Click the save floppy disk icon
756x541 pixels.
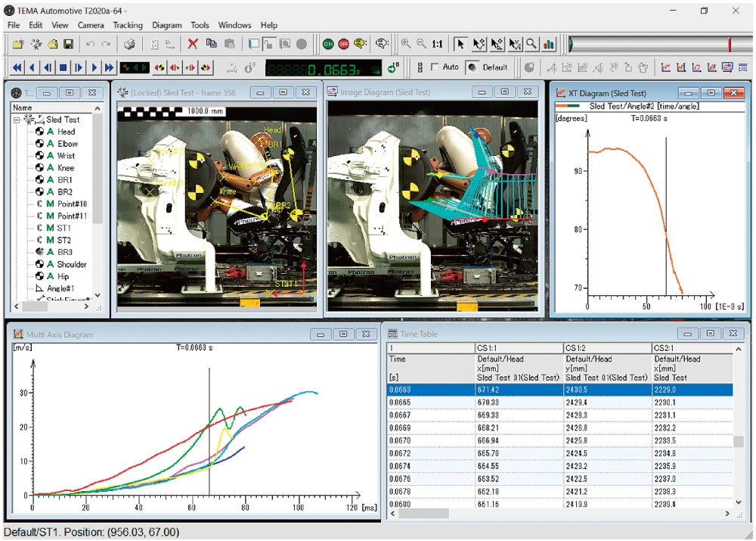point(68,45)
